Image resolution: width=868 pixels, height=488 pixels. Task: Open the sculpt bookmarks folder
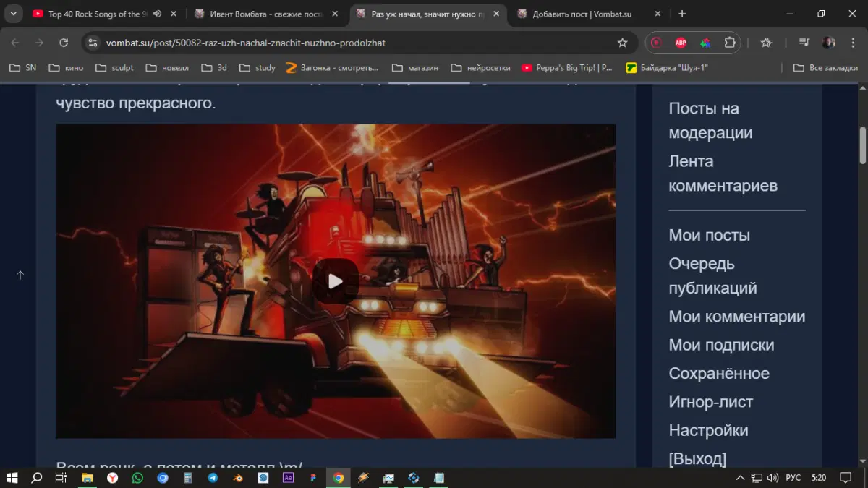coord(114,67)
